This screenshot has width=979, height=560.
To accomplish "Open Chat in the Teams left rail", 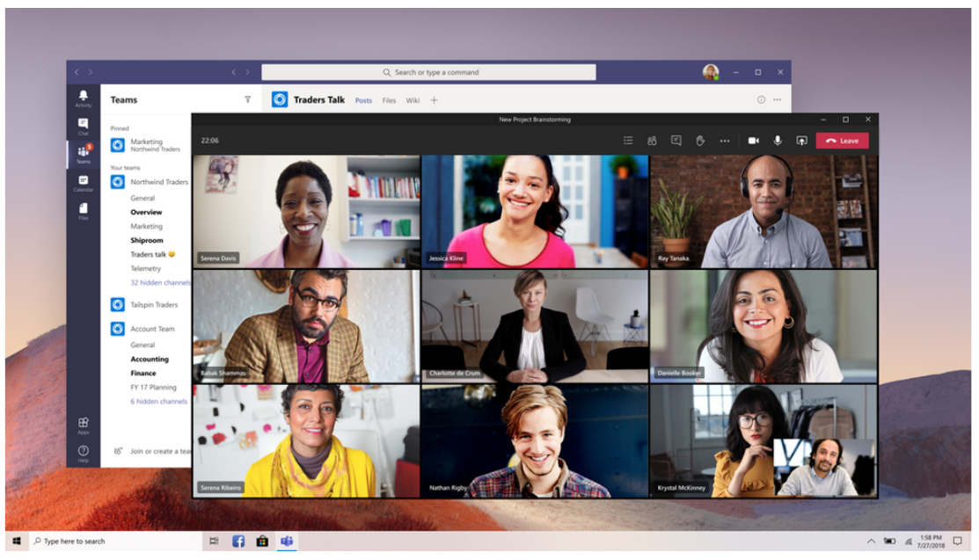I will (83, 126).
